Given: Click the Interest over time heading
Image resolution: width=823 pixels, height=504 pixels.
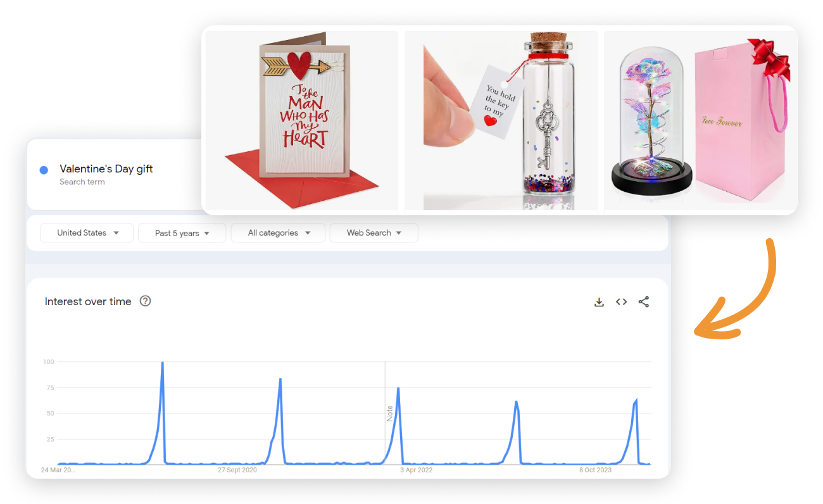Looking at the screenshot, I should pyautogui.click(x=88, y=301).
